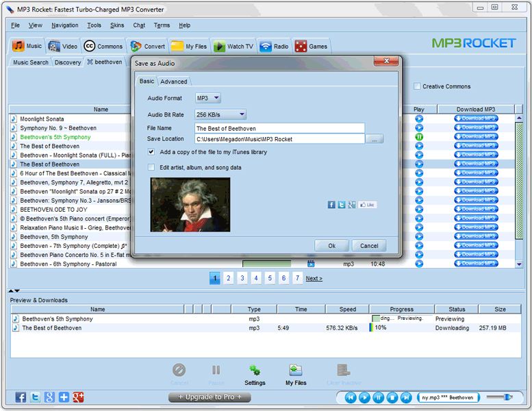Open the Tools menu
The width and height of the screenshot is (532, 411).
94,25
